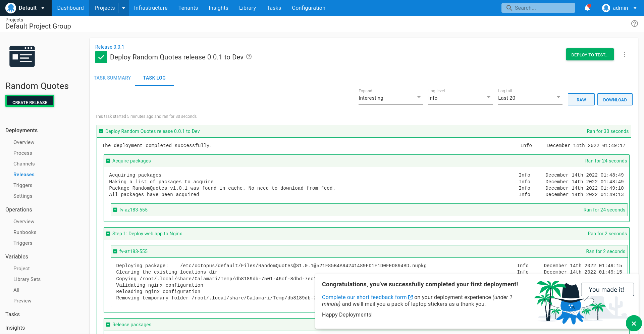The image size is (644, 334).
Task: Open Operations Triggers in sidebar
Action: pyautogui.click(x=23, y=243)
